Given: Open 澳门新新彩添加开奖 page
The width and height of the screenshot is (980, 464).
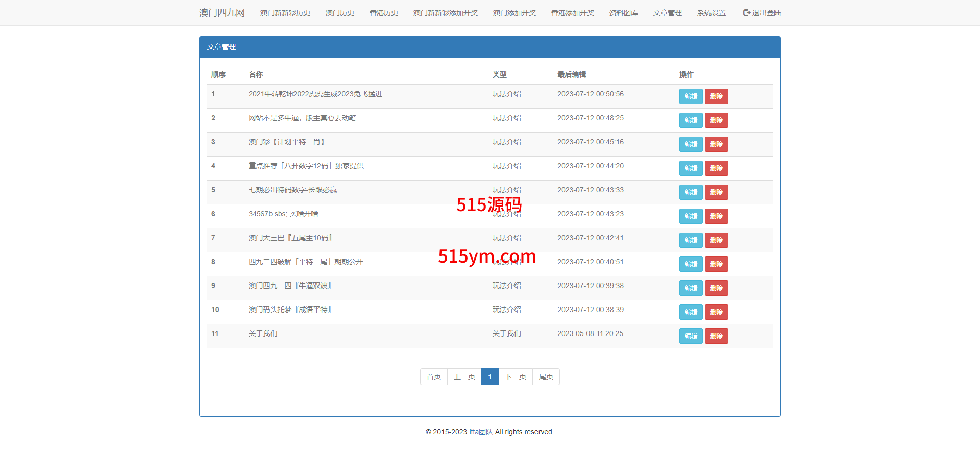Looking at the screenshot, I should [445, 13].
